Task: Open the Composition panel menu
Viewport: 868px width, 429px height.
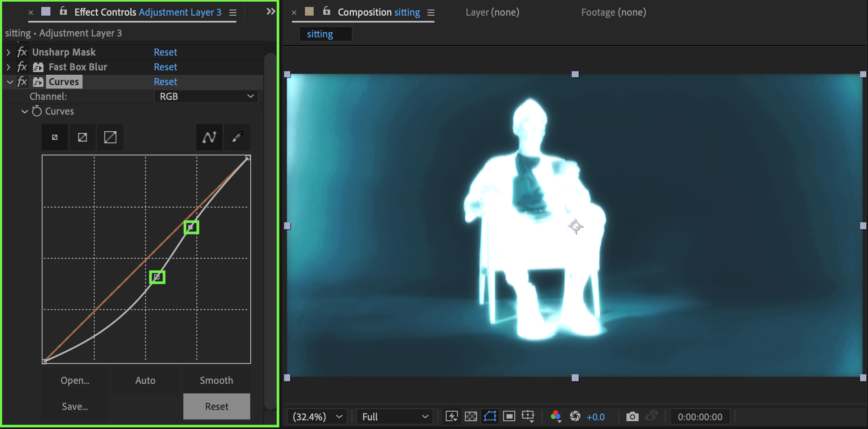Action: tap(431, 13)
